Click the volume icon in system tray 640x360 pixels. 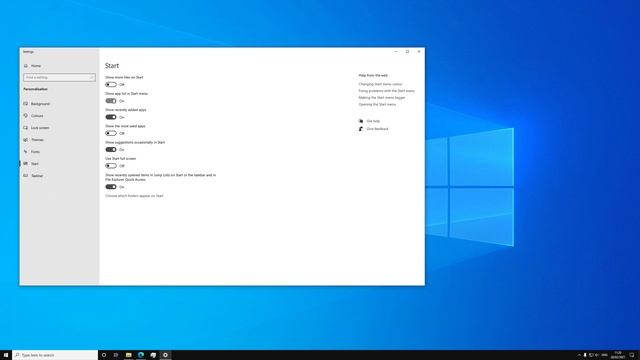coord(597,355)
